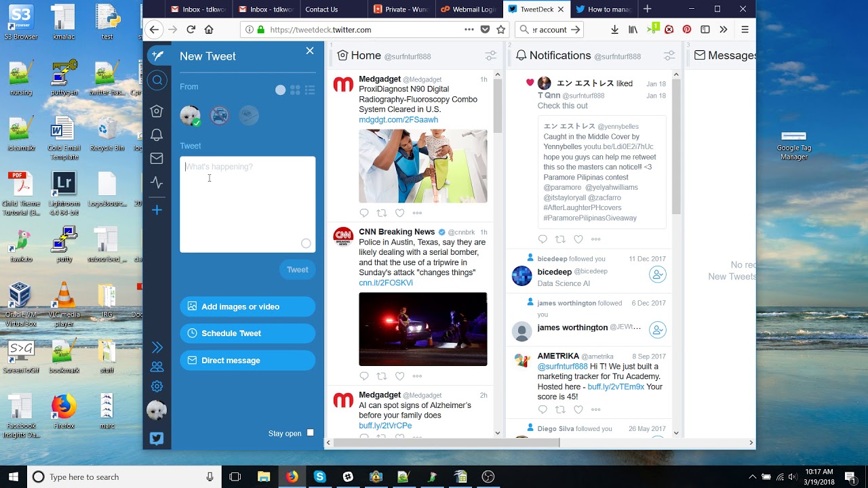The width and height of the screenshot is (868, 488).
Task: Open more options on Medgadget ProxiDiagnost tweet
Action: click(x=417, y=213)
